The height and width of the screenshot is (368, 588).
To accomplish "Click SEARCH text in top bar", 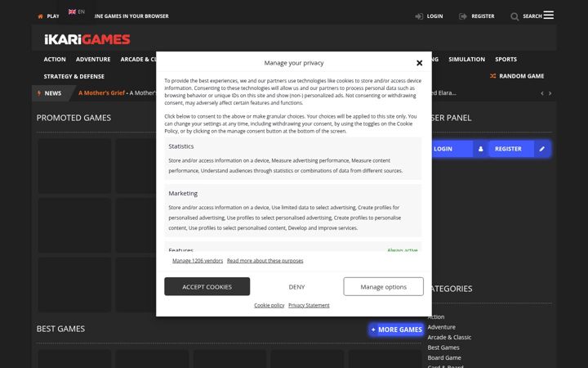I will tap(532, 16).
